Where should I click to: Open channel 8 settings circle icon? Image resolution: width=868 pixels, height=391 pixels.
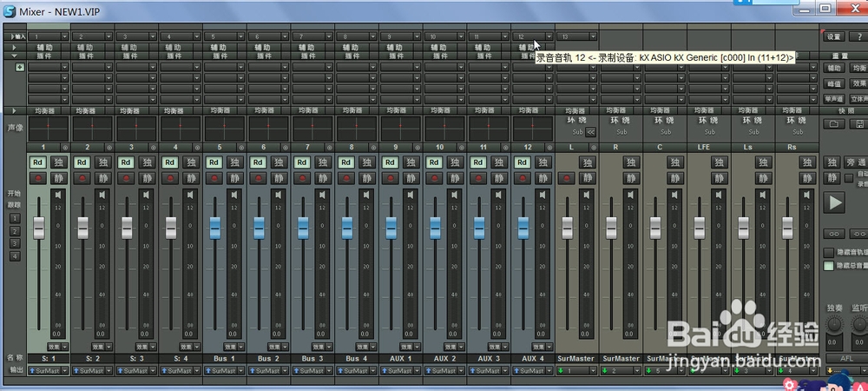373,148
